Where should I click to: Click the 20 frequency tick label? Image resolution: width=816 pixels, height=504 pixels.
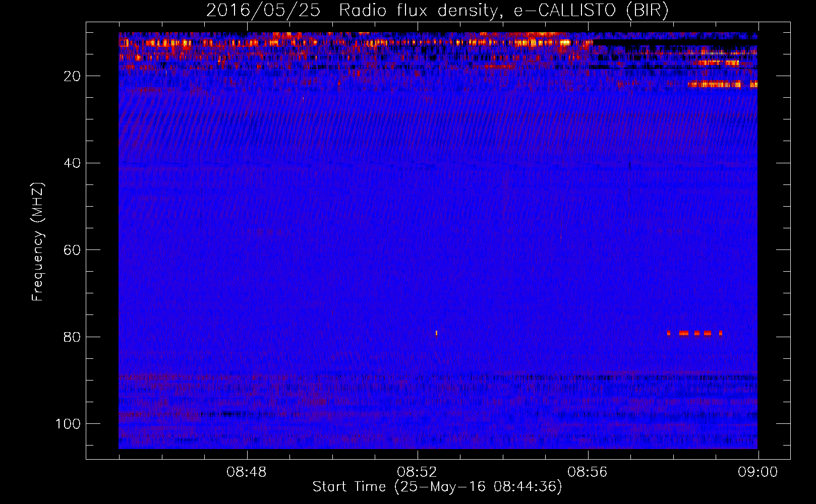72,76
